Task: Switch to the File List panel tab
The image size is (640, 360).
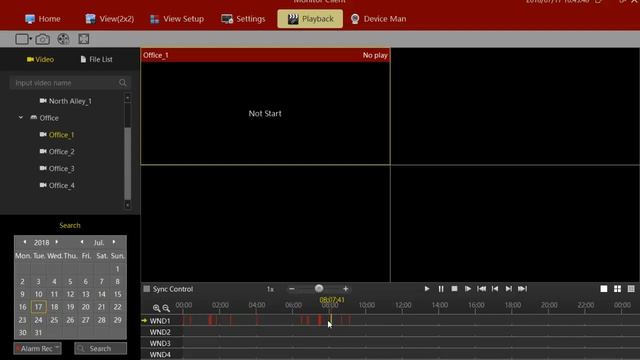Action: (96, 59)
